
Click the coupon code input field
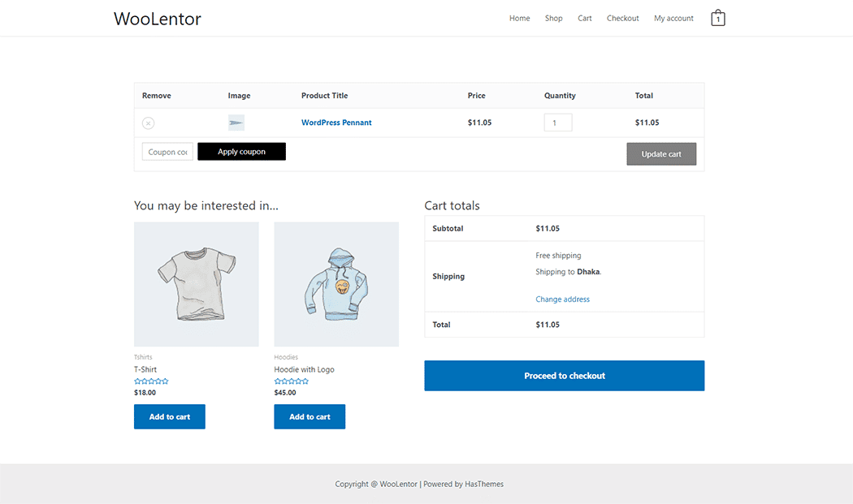pos(167,151)
